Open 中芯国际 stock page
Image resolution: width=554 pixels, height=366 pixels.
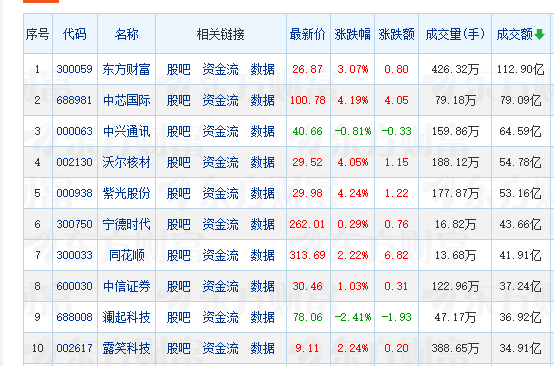click(126, 100)
